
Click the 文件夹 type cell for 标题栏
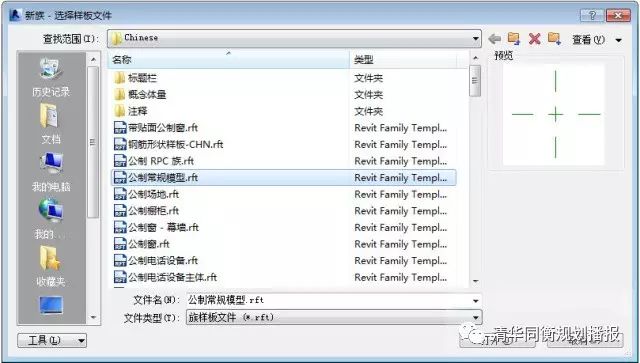click(369, 78)
